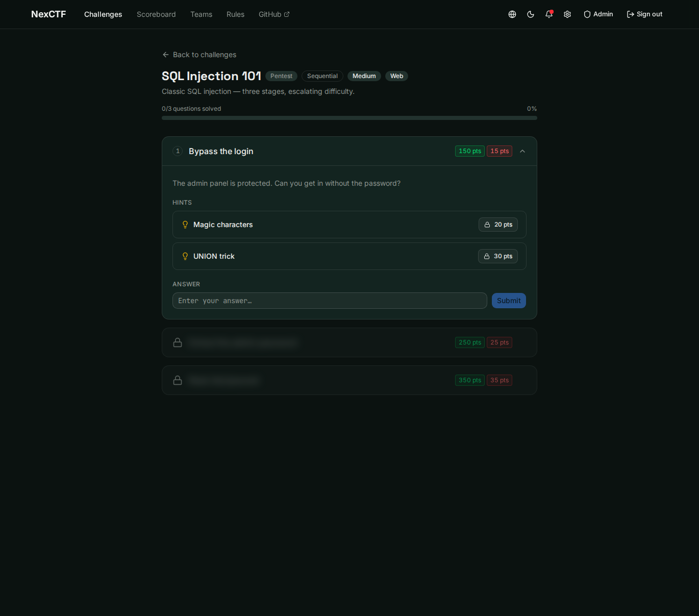Screen dimensions: 699x616
Task: Click the 250 pts reward badge
Action: 470,342
